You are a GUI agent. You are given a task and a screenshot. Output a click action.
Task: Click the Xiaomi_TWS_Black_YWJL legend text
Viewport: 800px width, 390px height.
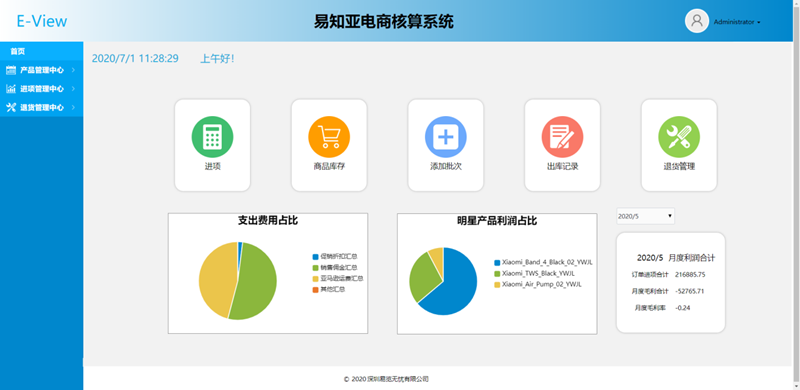[538, 274]
